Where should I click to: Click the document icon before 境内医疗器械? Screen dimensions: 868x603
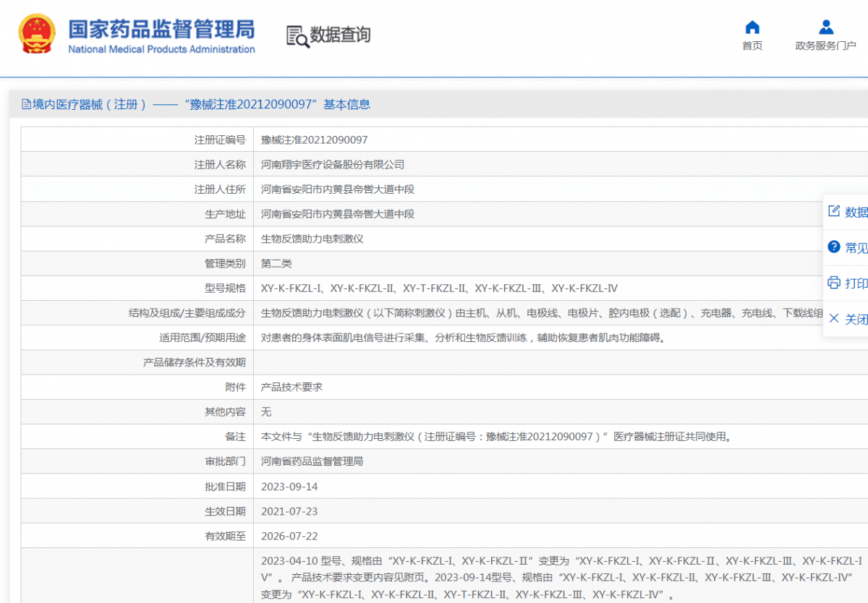[27, 104]
